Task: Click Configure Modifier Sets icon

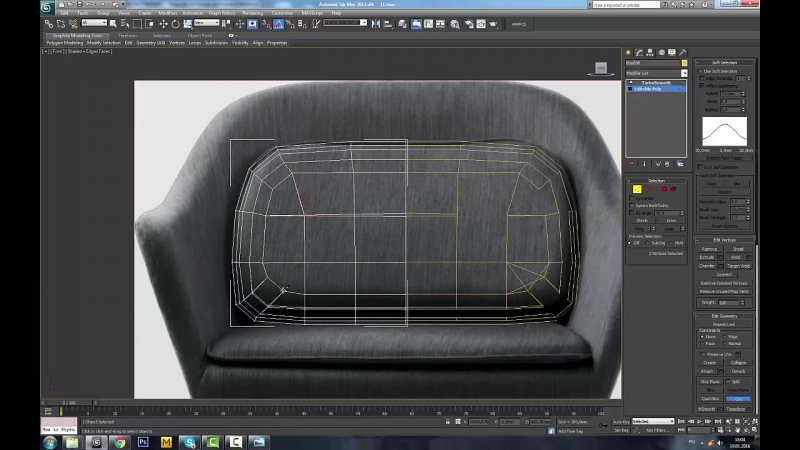Action: point(680,164)
